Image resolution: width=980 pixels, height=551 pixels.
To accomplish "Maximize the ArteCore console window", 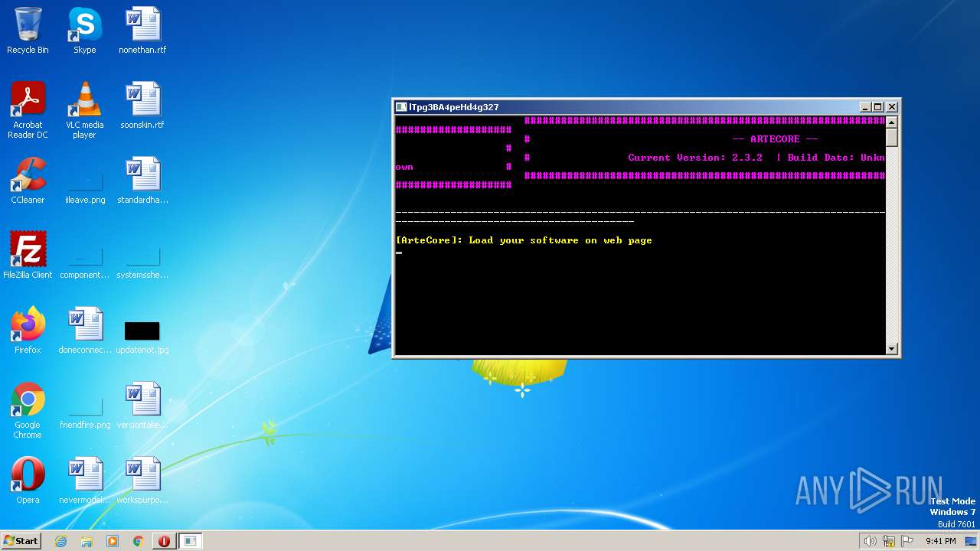I will coord(878,107).
